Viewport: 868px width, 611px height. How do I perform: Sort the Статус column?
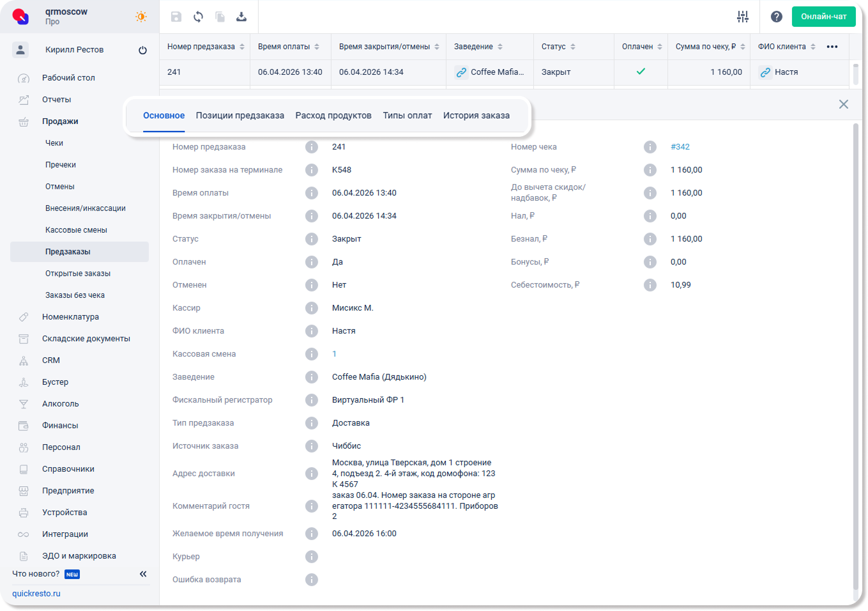(573, 47)
